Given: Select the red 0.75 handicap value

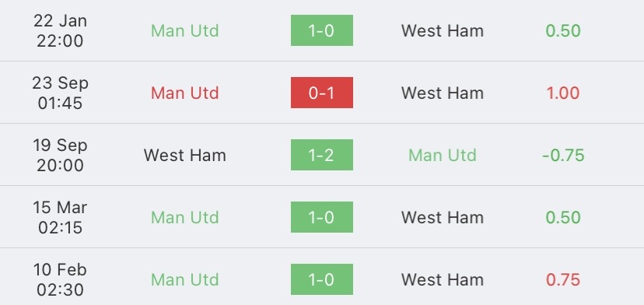Looking at the screenshot, I should point(563,280).
